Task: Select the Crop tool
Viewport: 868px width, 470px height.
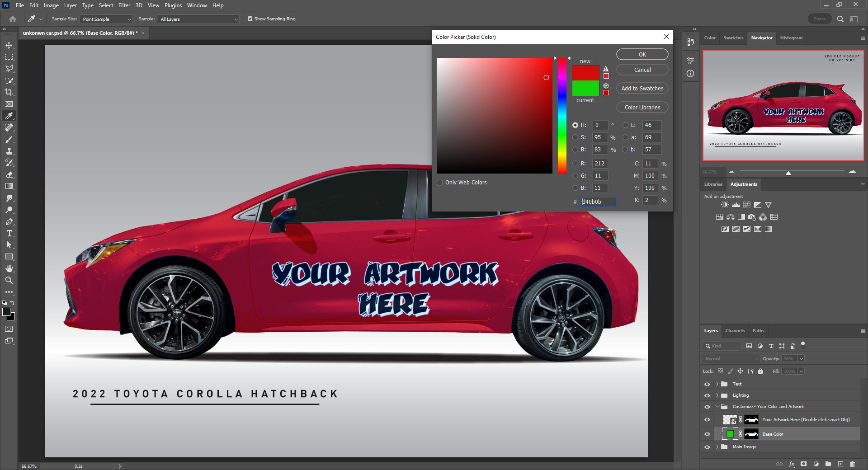Action: (x=9, y=92)
